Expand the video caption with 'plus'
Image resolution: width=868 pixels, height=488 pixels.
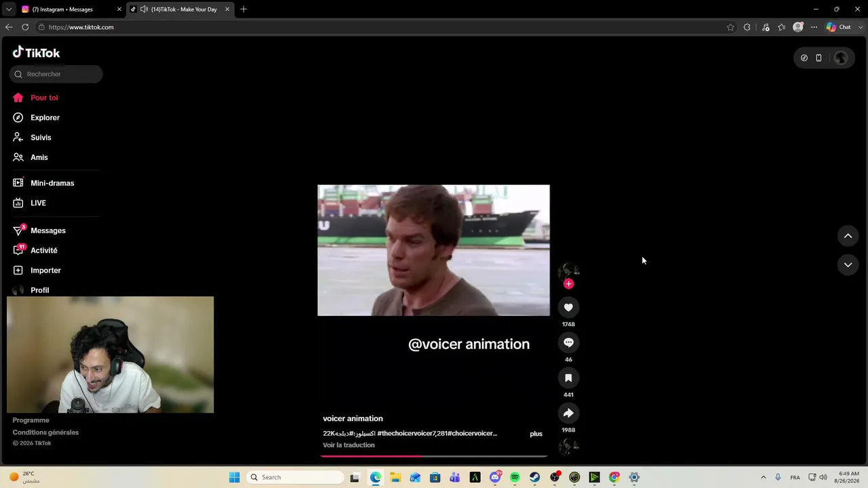(x=536, y=434)
